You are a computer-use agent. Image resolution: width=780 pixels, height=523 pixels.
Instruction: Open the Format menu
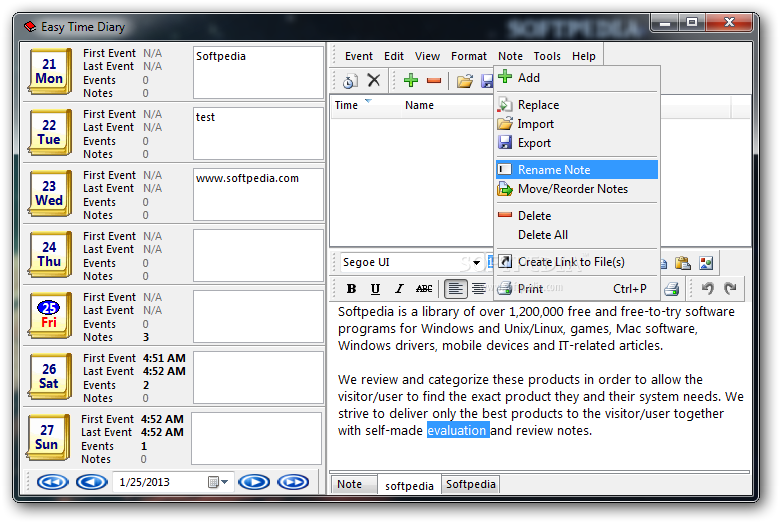[x=469, y=56]
